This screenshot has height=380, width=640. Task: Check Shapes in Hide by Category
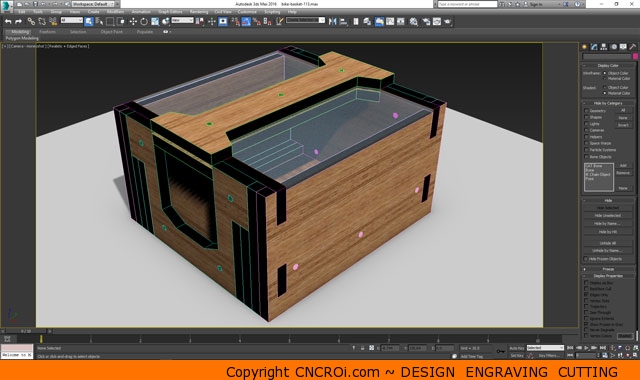coord(587,117)
